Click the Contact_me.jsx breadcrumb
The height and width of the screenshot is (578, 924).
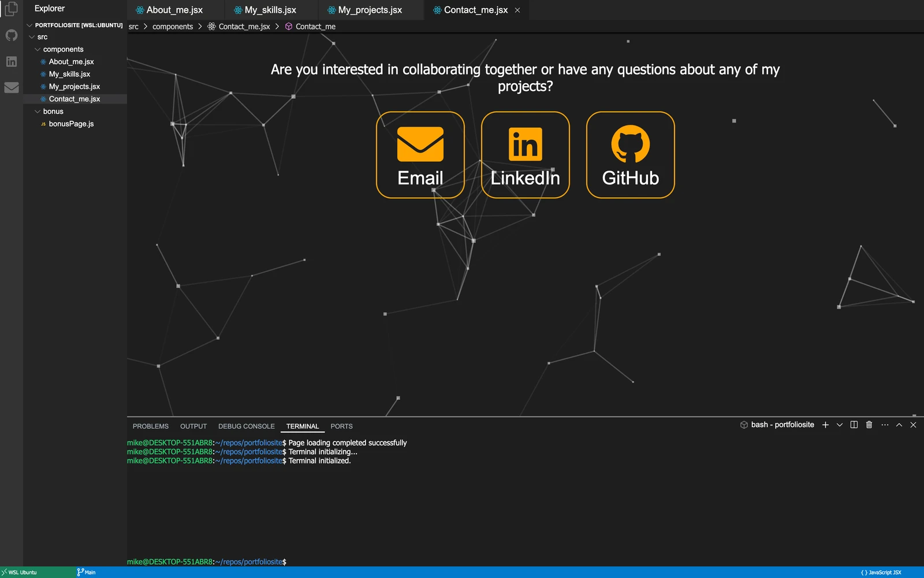[239, 27]
